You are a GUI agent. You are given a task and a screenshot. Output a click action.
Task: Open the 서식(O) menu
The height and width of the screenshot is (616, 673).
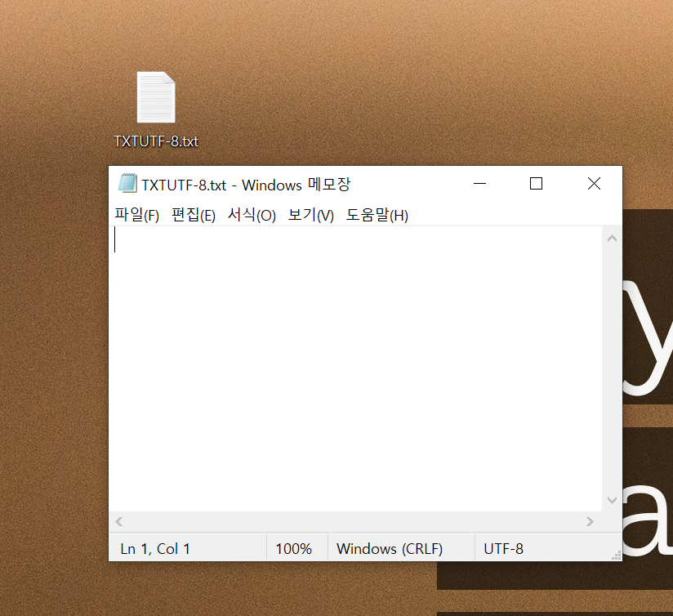(252, 215)
